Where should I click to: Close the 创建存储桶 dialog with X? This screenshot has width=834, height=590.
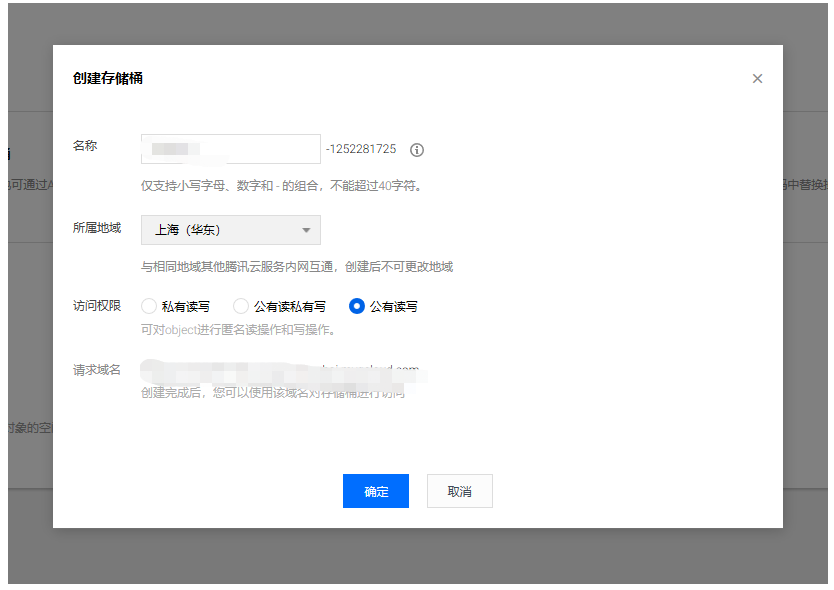[757, 79]
